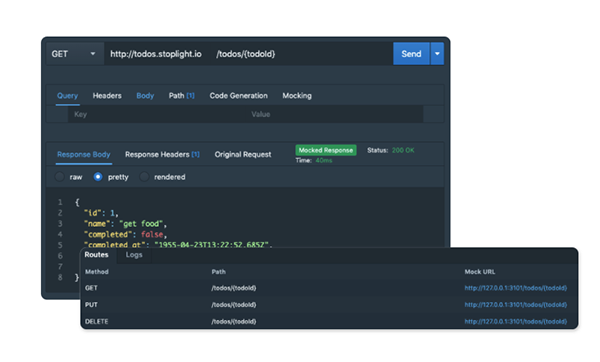Open the DELETE route mock URL link
Image resolution: width=600 pixels, height=362 pixels.
click(x=515, y=321)
